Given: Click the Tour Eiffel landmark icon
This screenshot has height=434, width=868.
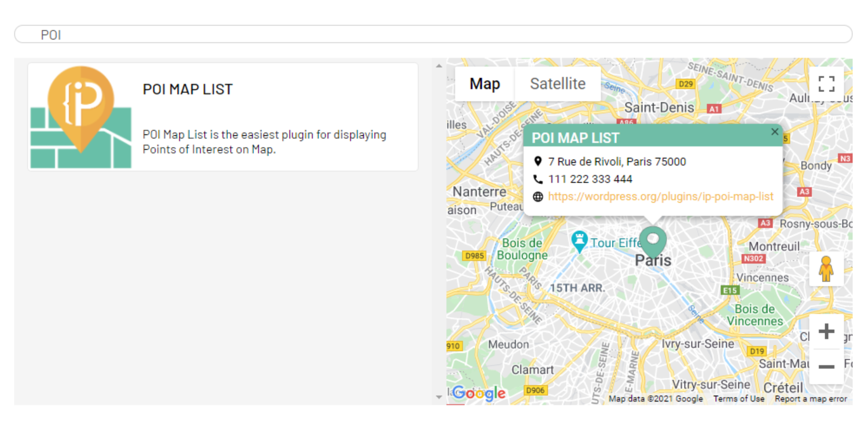Looking at the screenshot, I should click(579, 242).
